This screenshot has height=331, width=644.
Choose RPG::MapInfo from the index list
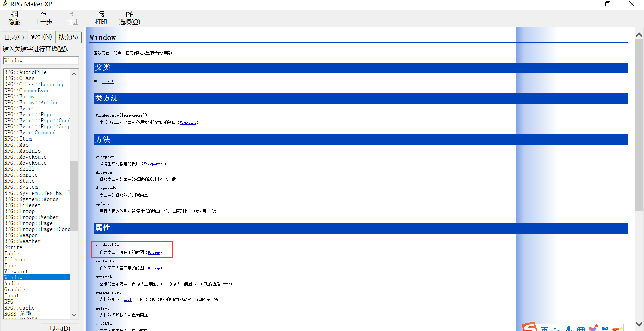pos(22,151)
